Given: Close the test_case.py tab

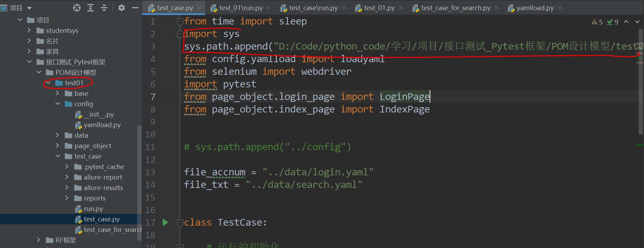Looking at the screenshot, I should point(199,8).
